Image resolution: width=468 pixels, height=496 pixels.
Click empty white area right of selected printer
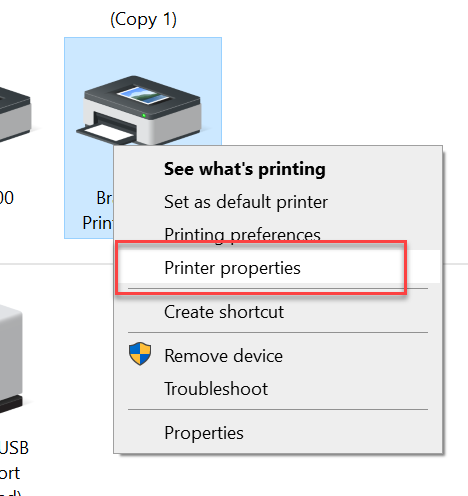point(333,83)
